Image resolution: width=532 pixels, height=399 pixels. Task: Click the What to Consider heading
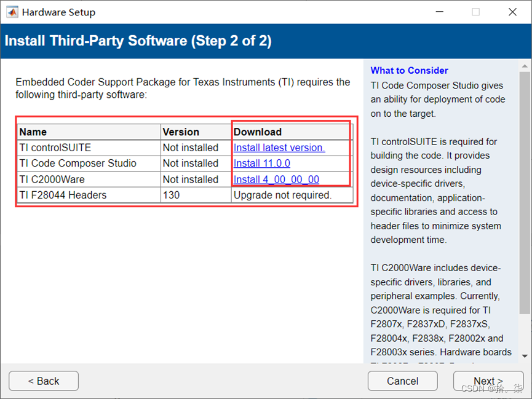409,70
